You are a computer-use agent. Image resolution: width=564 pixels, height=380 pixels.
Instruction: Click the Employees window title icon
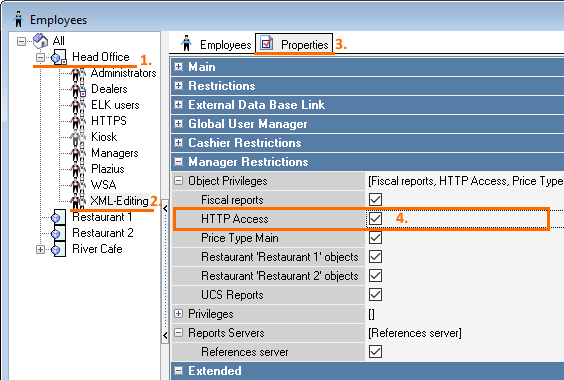pyautogui.click(x=18, y=19)
